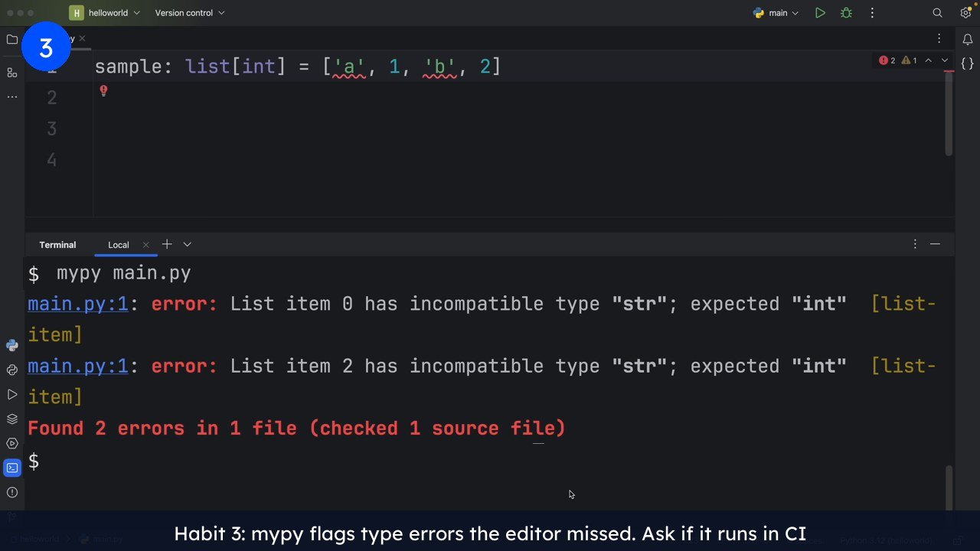
Task: Click the underlined 'a' string in code
Action: [349, 67]
